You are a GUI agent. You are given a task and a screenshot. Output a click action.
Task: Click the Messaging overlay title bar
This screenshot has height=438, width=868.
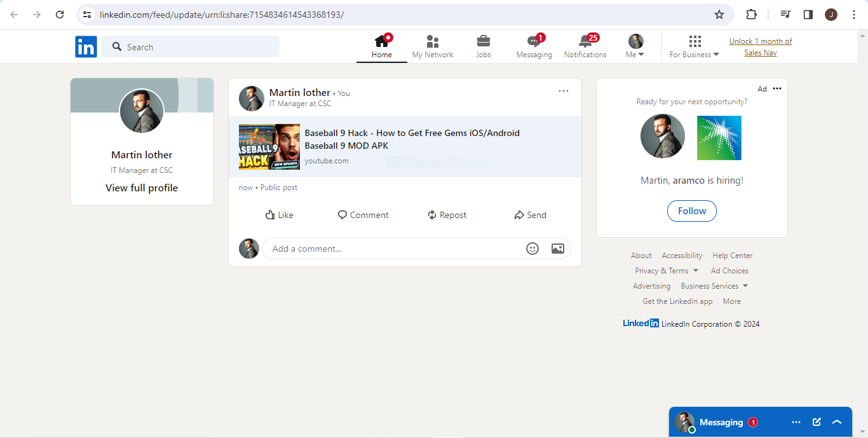[x=761, y=422]
